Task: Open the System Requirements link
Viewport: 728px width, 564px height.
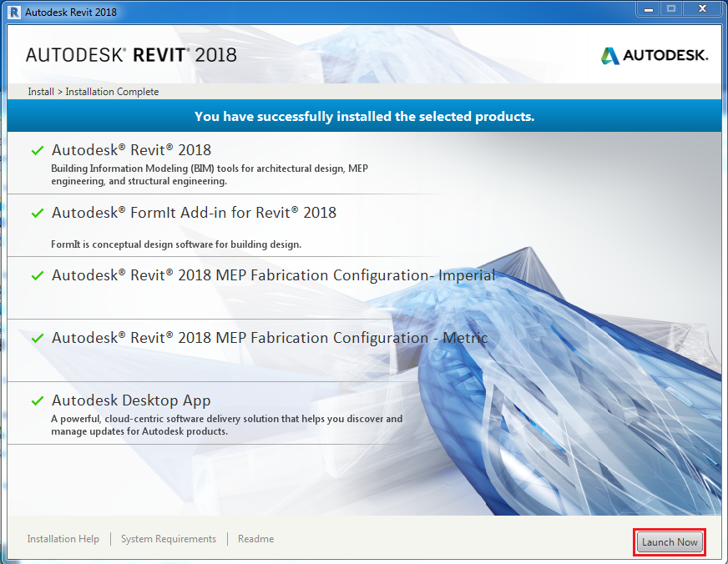Action: [x=169, y=539]
